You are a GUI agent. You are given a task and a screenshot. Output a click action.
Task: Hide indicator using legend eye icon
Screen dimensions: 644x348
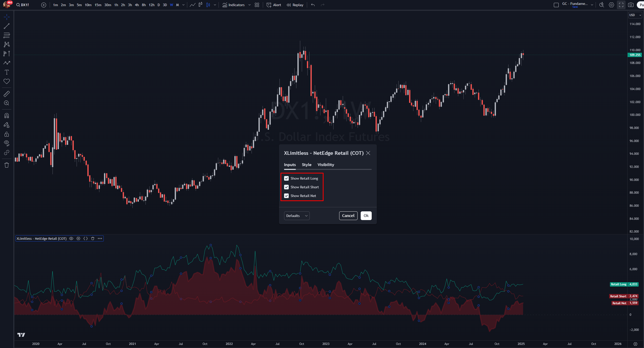click(71, 238)
